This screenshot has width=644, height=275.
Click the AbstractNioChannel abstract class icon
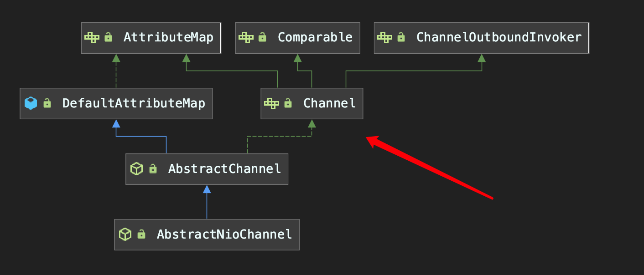[125, 234]
